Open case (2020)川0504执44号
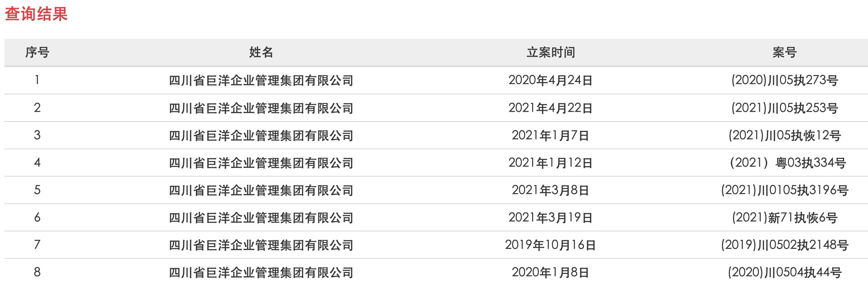 tap(784, 273)
